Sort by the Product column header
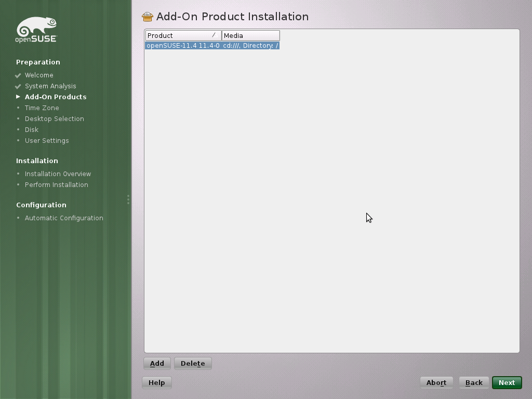The image size is (532, 399). (x=183, y=36)
